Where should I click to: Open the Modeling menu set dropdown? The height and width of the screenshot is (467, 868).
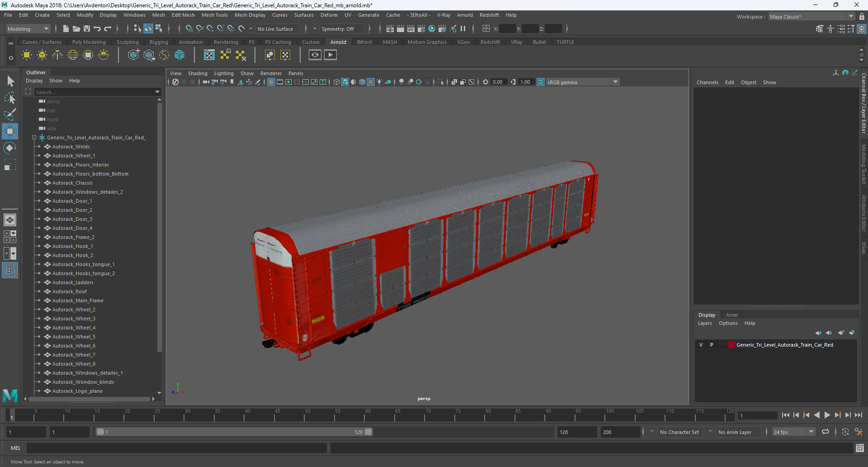click(28, 29)
